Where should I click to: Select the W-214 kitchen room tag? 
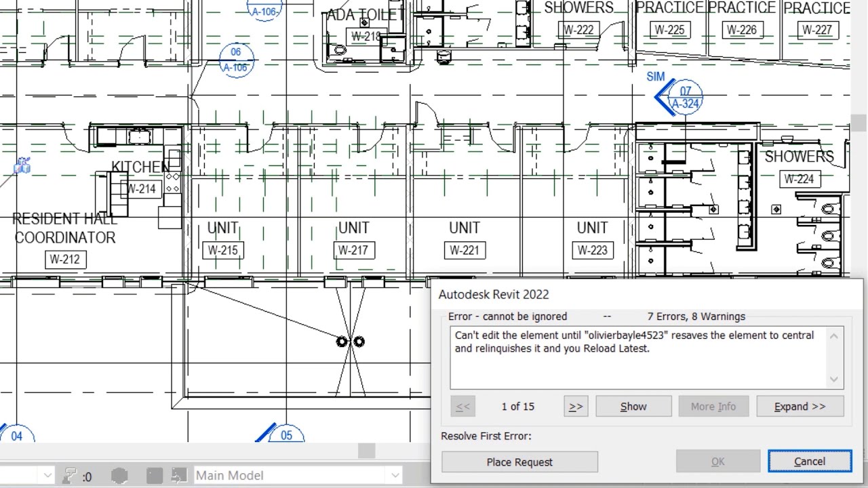142,189
